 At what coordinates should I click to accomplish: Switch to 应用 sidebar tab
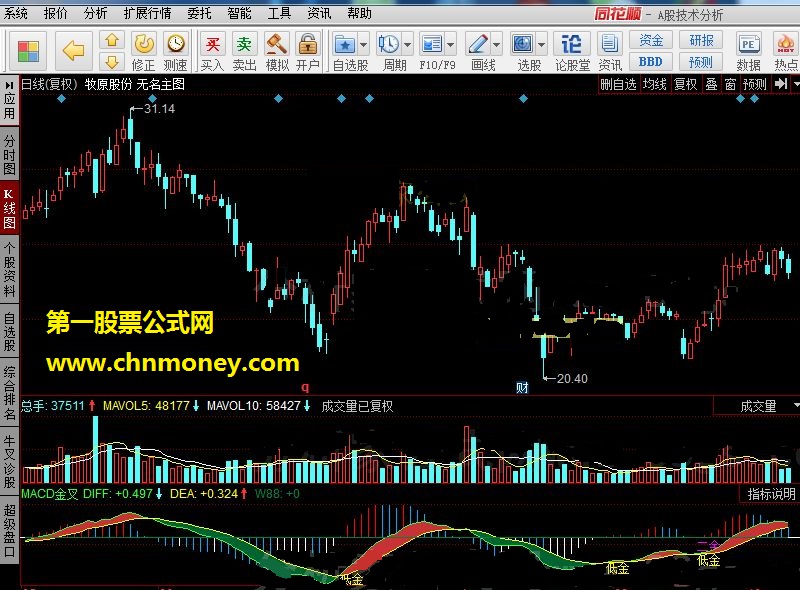(x=9, y=106)
